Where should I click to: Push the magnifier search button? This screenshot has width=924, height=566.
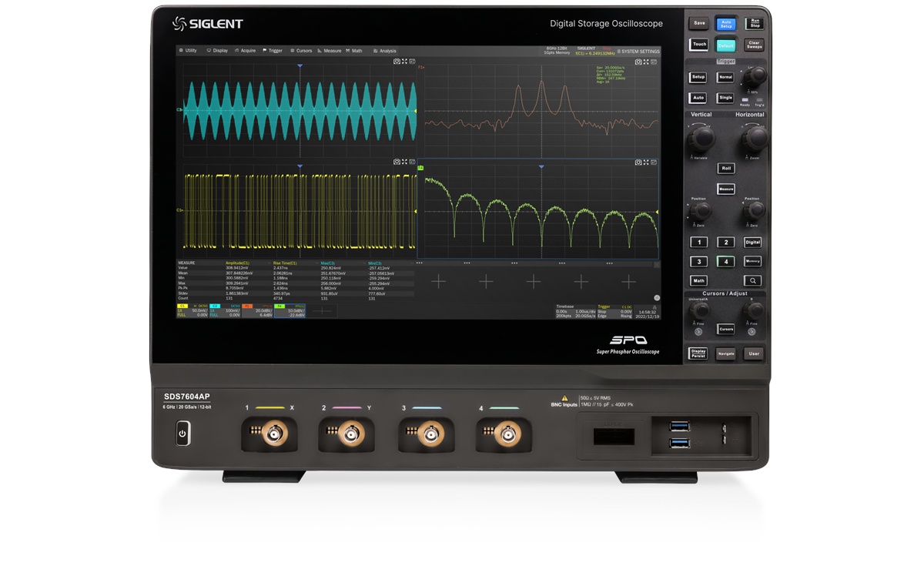[753, 281]
